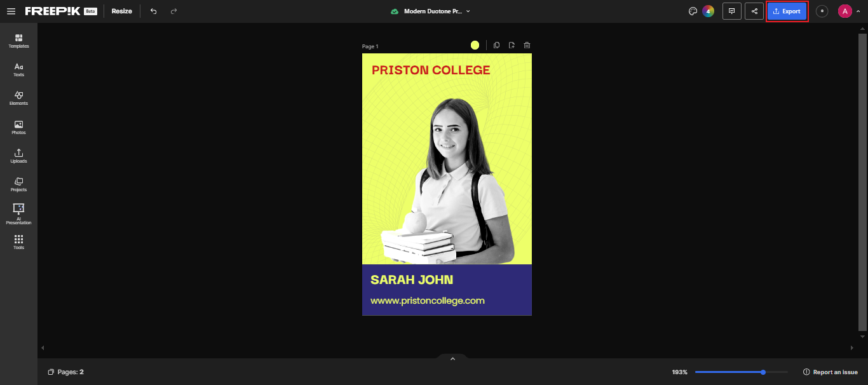Click the circular dot icon beside Export
The width and height of the screenshot is (868, 385).
tap(822, 11)
